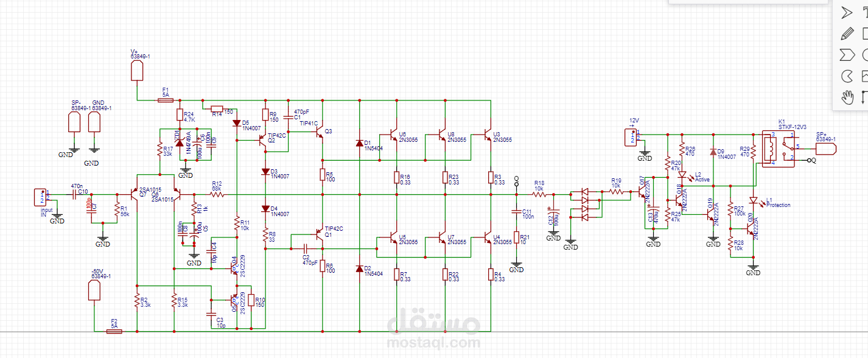Select fuse F2 5A symbol

point(114,331)
